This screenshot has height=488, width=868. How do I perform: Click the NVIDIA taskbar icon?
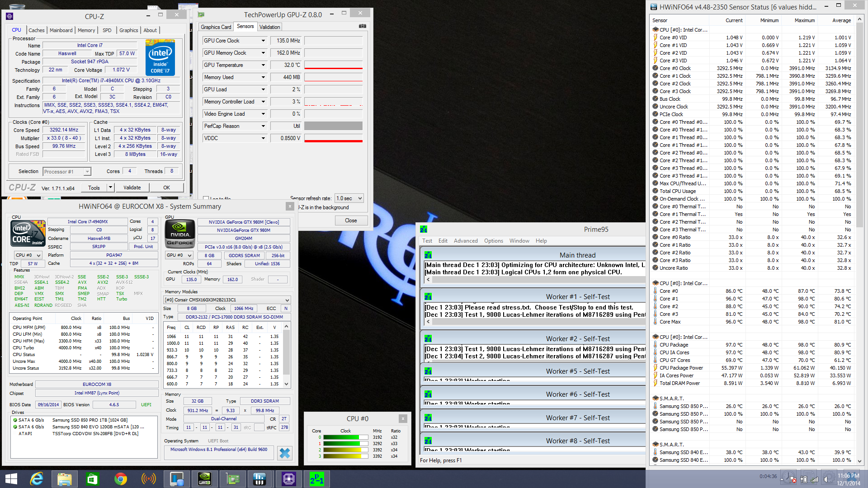coord(204,479)
